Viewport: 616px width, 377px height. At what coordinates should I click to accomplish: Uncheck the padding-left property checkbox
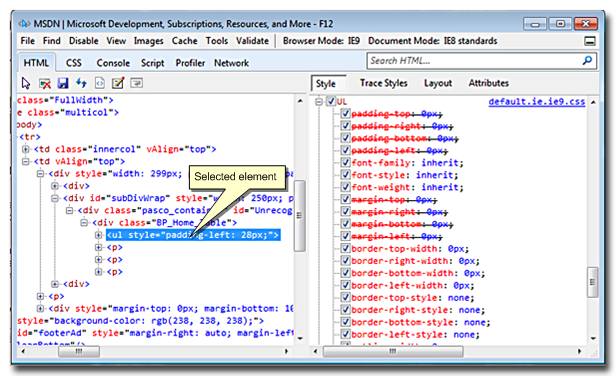[345, 150]
